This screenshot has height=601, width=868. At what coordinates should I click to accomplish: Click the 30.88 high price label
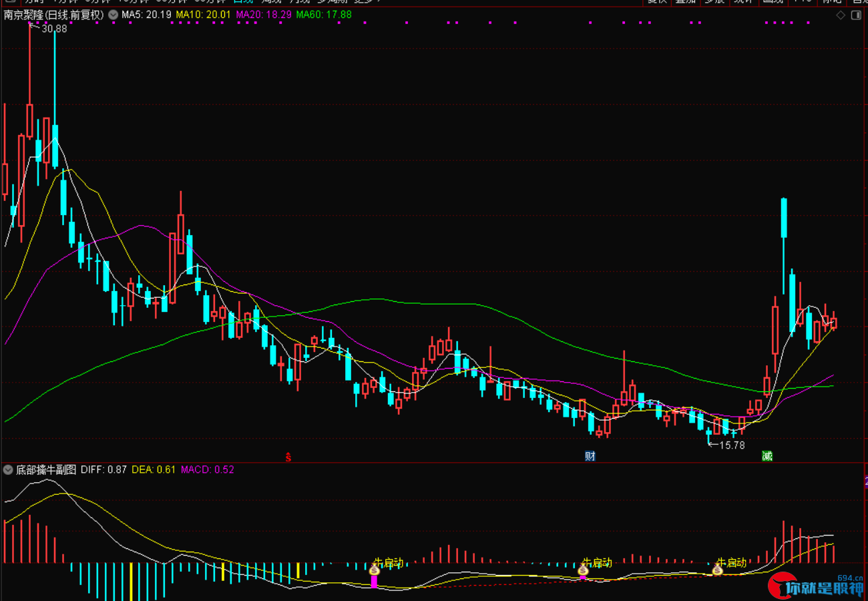click(54, 29)
